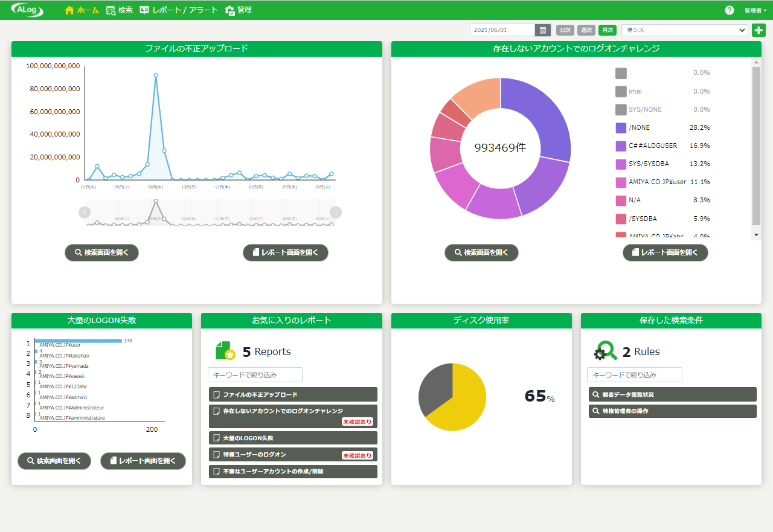Click the green plus add icon
Screen dimensions: 773x532
click(x=759, y=30)
